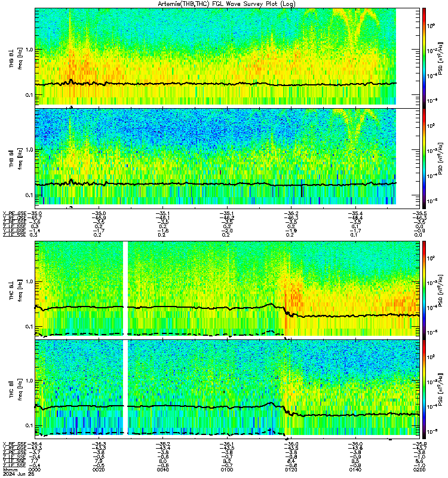This screenshot has width=448, height=478.
Task: Click the PSD [nT²/Hz] label of THC B∥ colorbar
Action: pyautogui.click(x=440, y=390)
